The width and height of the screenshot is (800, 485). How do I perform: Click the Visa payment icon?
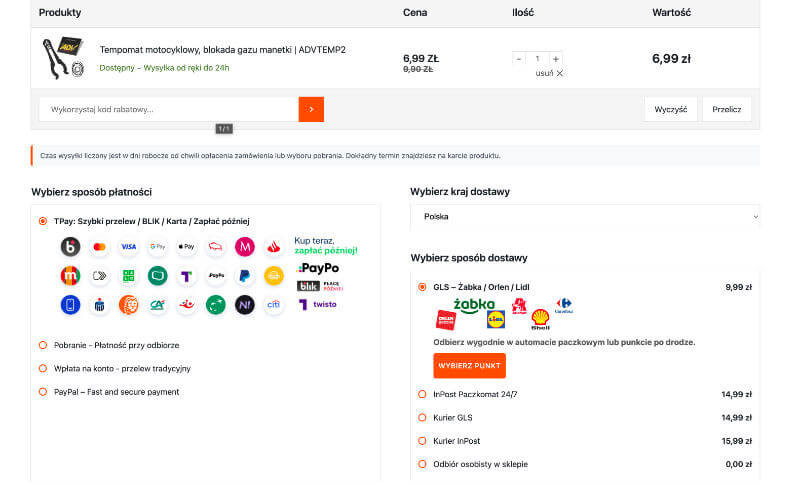[129, 247]
